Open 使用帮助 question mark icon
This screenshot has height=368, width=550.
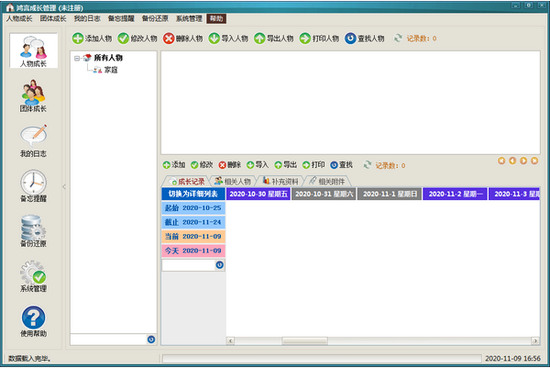coord(33,321)
